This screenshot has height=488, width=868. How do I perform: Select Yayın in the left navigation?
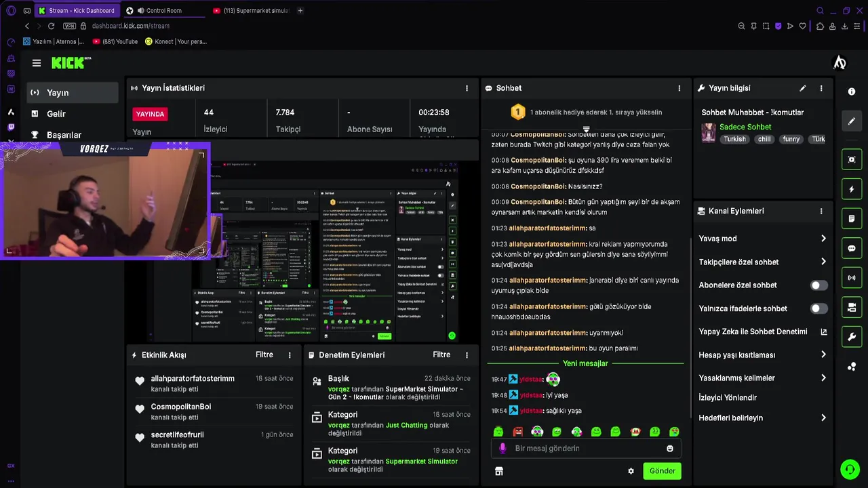click(x=73, y=93)
